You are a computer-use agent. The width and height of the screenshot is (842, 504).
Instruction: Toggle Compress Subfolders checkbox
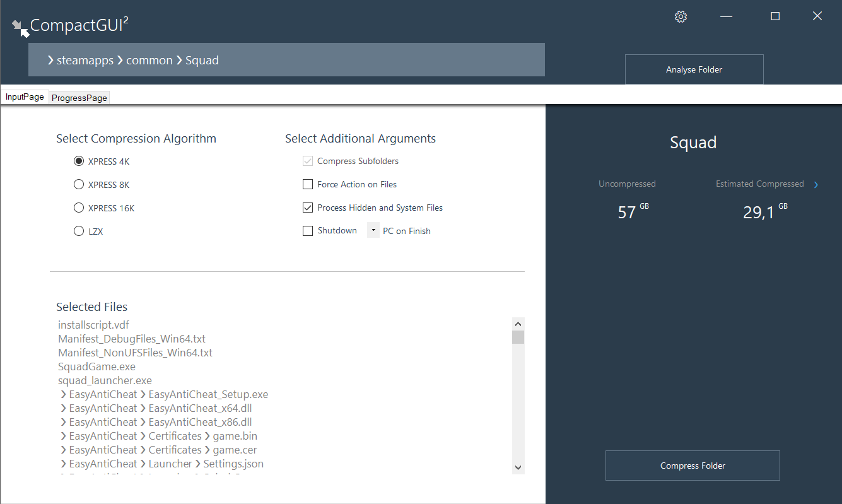pos(308,161)
